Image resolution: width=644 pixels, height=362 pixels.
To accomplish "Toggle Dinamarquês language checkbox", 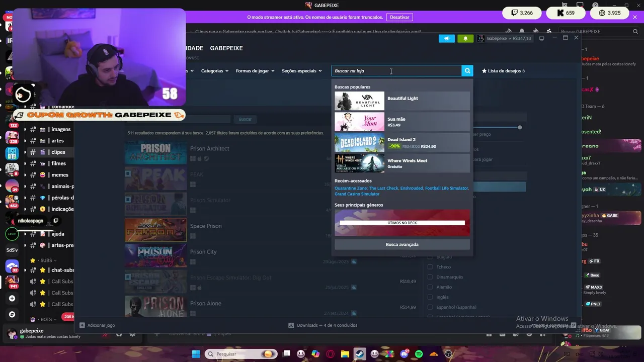I will (x=430, y=277).
